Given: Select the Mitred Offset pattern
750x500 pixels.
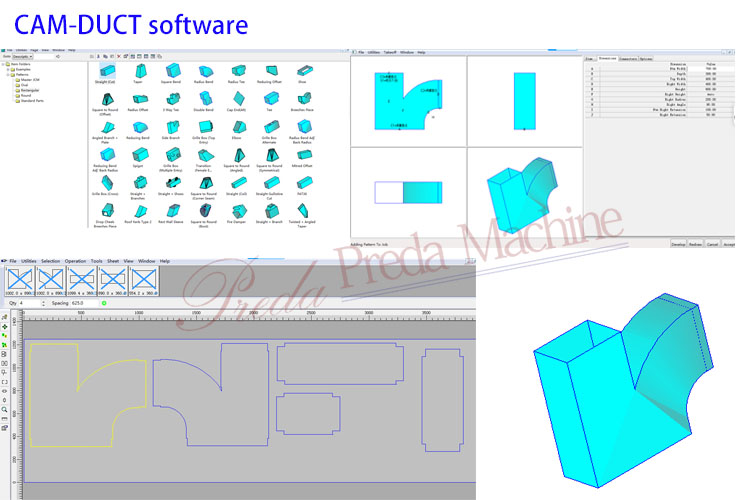Looking at the screenshot, I should 304,155.
